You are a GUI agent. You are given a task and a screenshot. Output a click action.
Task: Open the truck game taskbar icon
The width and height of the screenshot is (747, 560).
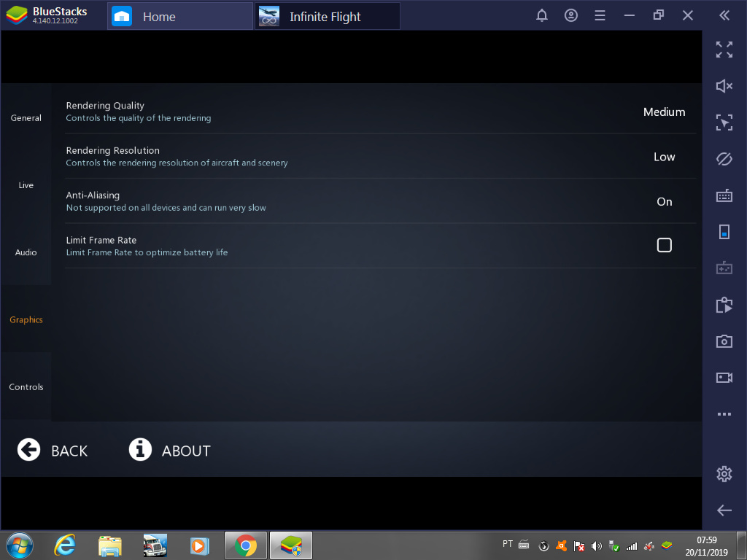(155, 545)
